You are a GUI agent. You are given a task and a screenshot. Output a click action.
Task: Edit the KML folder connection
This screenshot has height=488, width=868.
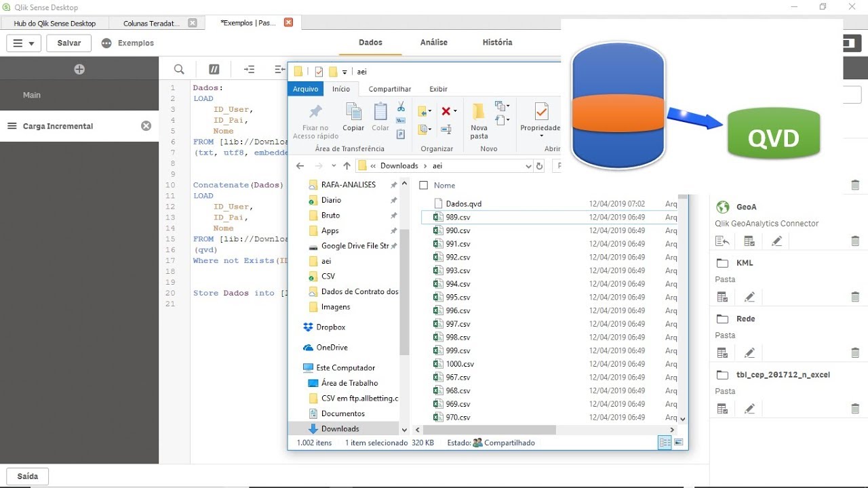pos(749,297)
